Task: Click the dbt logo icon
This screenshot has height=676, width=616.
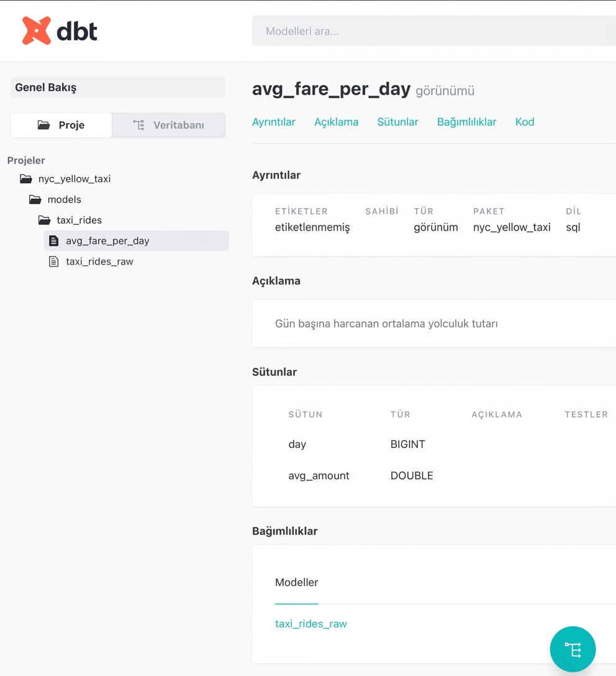Action: pyautogui.click(x=37, y=31)
